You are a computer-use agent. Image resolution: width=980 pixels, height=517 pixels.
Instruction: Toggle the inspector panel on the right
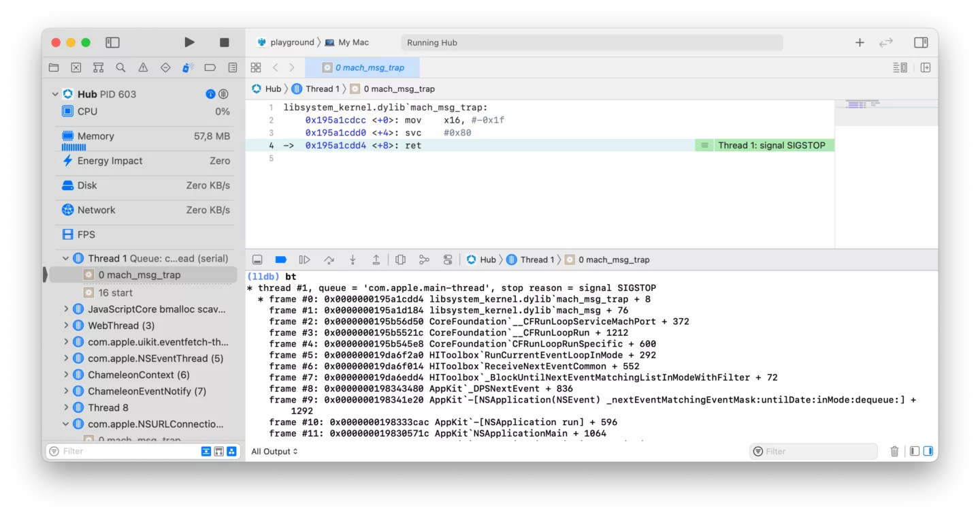coord(921,42)
